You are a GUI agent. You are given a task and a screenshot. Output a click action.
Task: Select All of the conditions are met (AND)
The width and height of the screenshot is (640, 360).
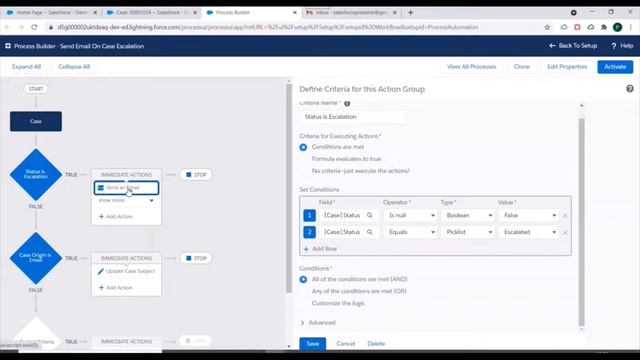tap(303, 279)
